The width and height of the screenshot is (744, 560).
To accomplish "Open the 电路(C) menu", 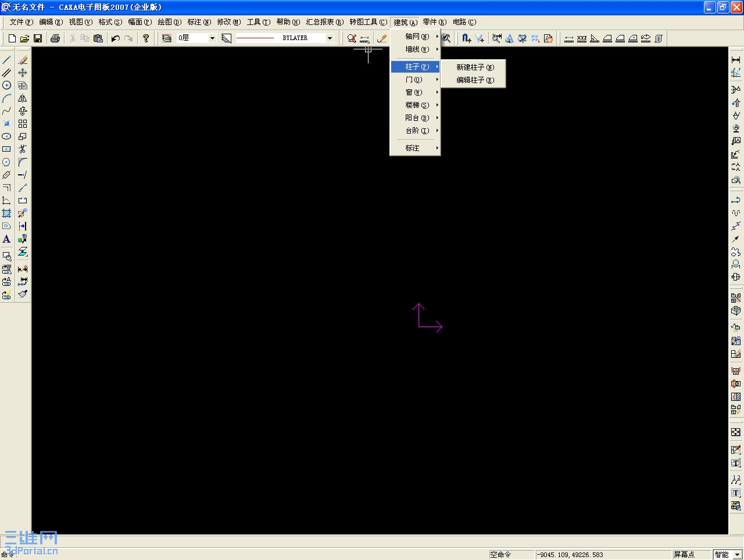I will [x=464, y=22].
